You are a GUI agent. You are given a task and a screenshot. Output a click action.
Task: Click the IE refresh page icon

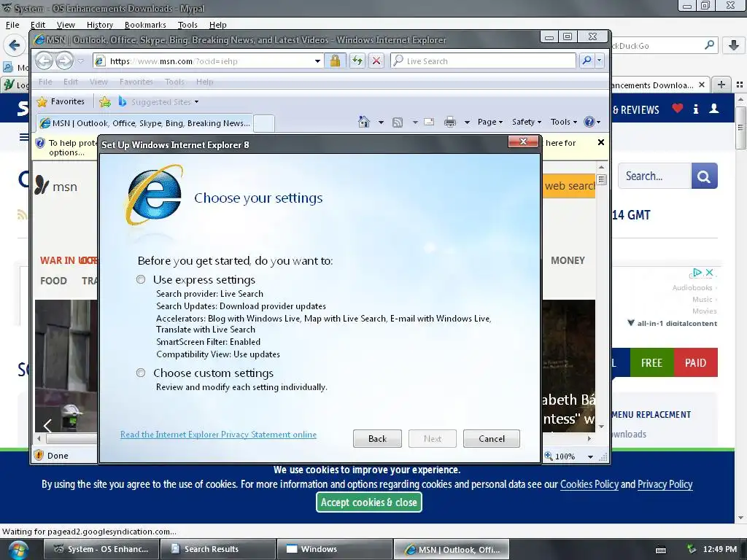(357, 61)
